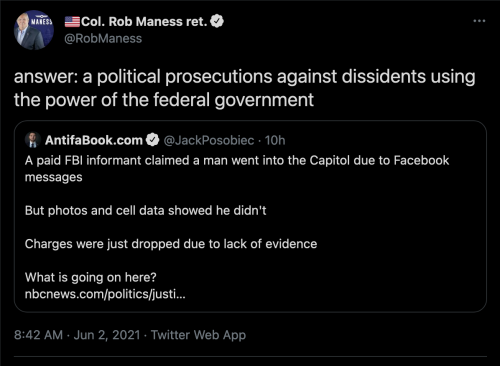The width and height of the screenshot is (500, 366).
Task: Open quoted tweet via 'Charges were just dropped' text
Action: [171, 244]
